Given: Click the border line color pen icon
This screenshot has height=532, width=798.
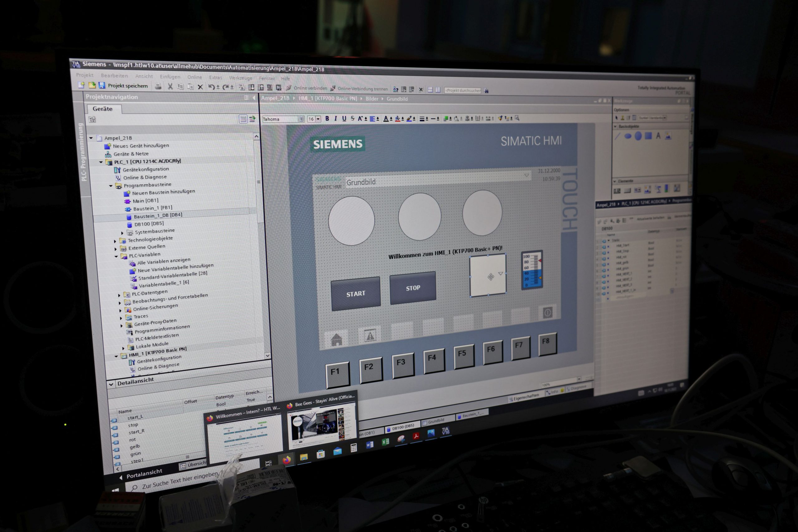Looking at the screenshot, I should pyautogui.click(x=409, y=119).
